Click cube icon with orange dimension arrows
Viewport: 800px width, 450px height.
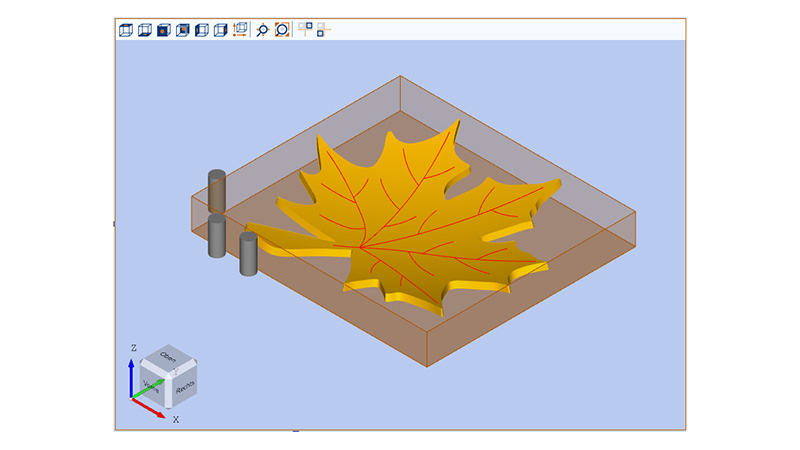pos(240,30)
